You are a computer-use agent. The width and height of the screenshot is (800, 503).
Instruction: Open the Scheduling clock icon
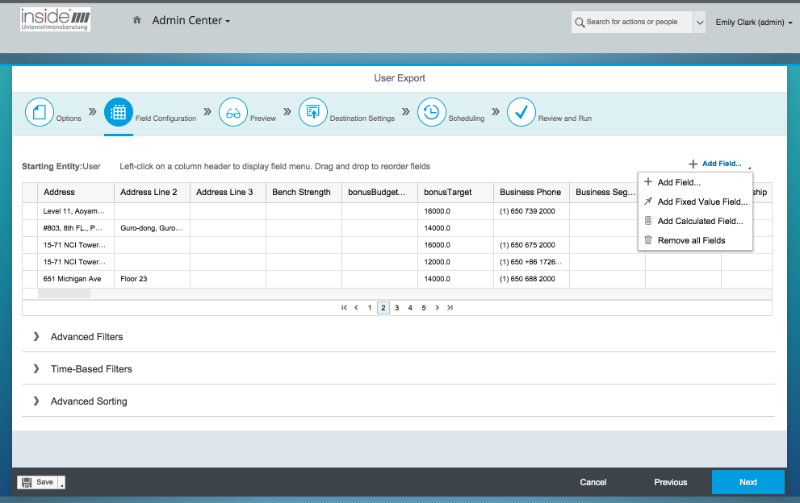(431, 113)
